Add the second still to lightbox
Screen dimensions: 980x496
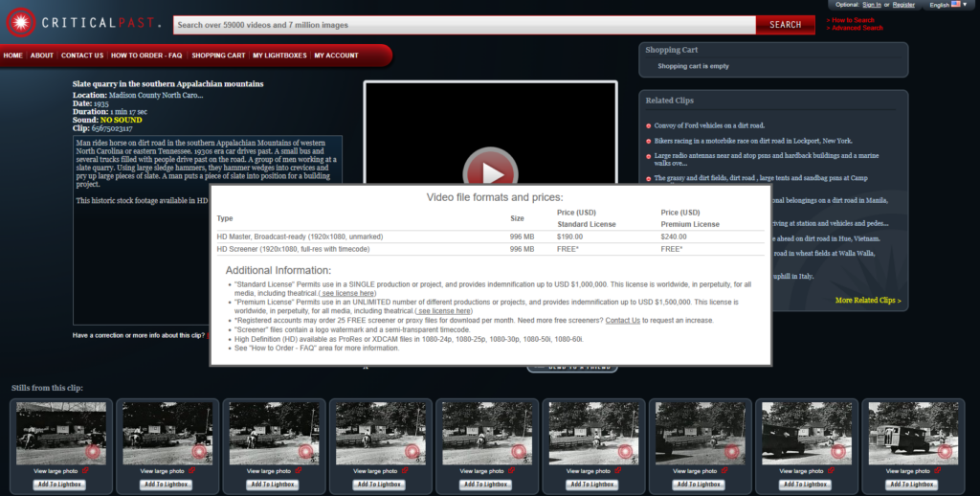166,485
